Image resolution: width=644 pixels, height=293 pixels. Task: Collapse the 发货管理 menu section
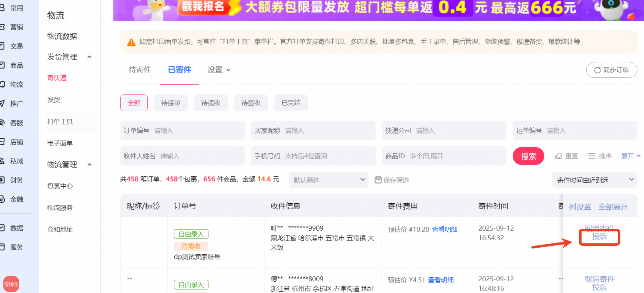(x=89, y=57)
